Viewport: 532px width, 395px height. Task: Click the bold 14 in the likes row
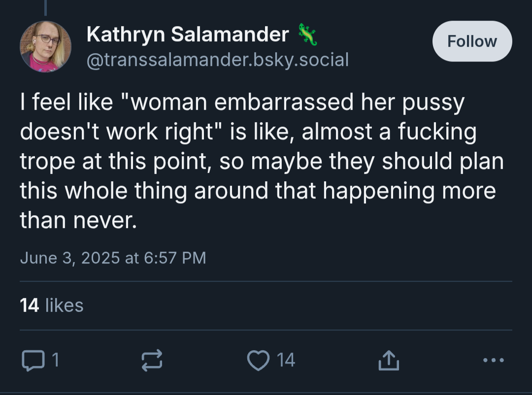29,305
